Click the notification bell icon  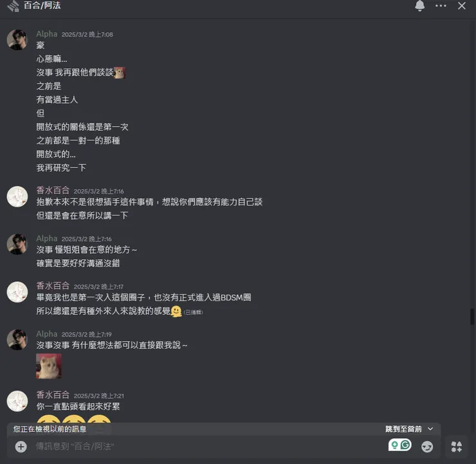tap(419, 6)
